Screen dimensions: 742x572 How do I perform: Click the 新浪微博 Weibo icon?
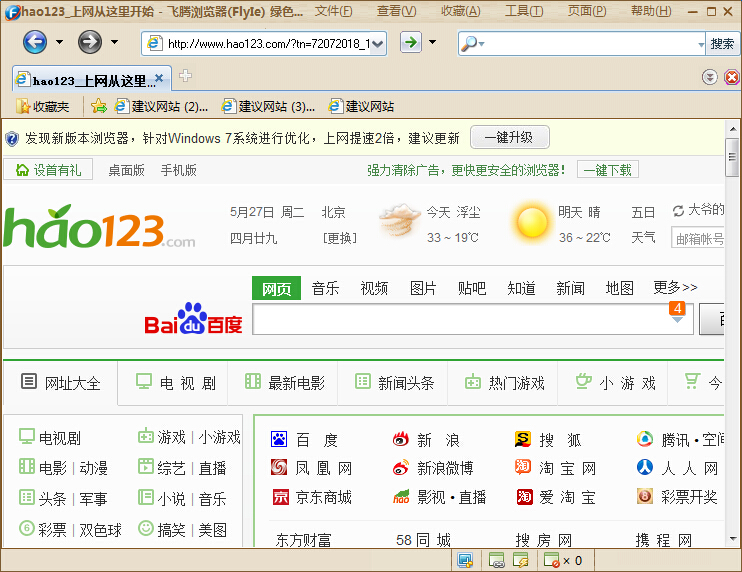401,468
